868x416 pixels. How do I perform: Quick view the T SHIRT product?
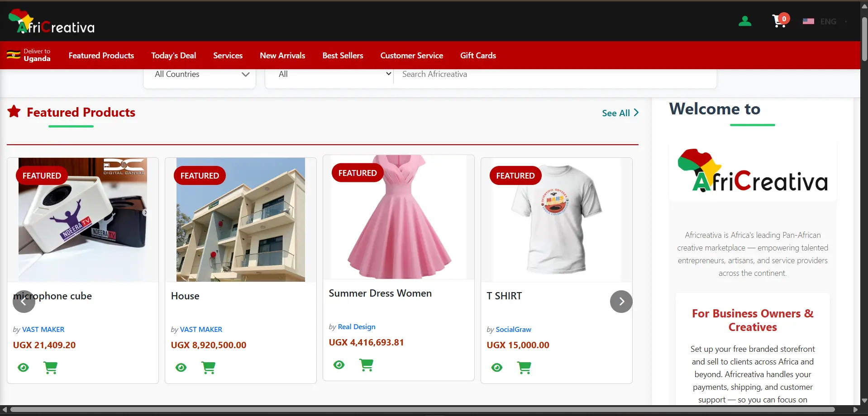(x=496, y=368)
